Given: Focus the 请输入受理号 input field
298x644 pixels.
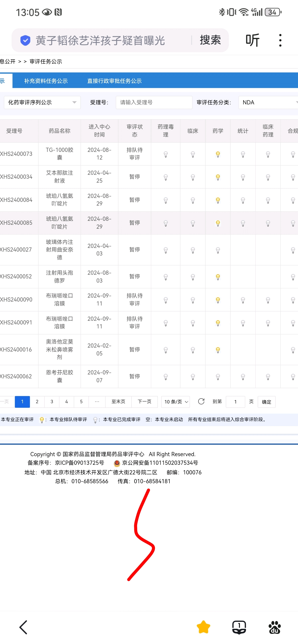Looking at the screenshot, I should 154,102.
